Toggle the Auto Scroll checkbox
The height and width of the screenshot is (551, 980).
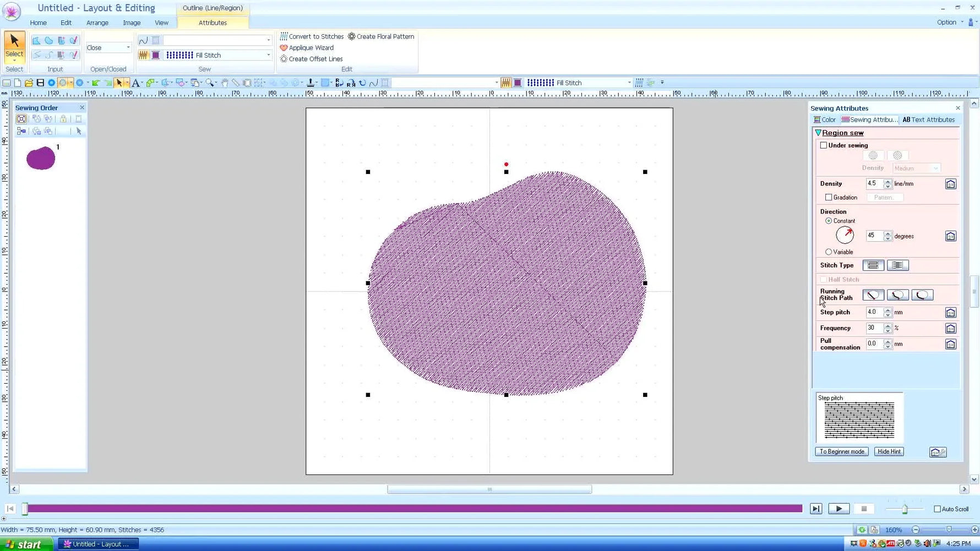tap(937, 509)
